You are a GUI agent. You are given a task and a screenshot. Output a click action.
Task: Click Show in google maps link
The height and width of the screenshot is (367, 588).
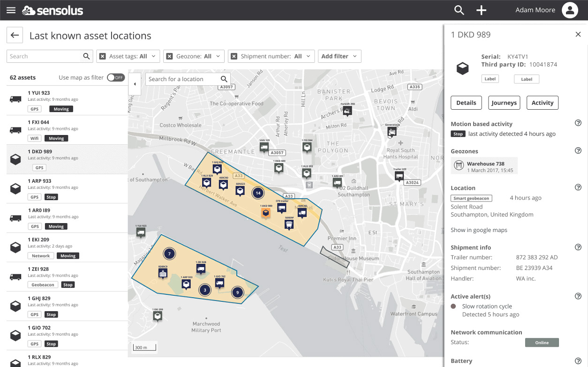[x=479, y=230]
